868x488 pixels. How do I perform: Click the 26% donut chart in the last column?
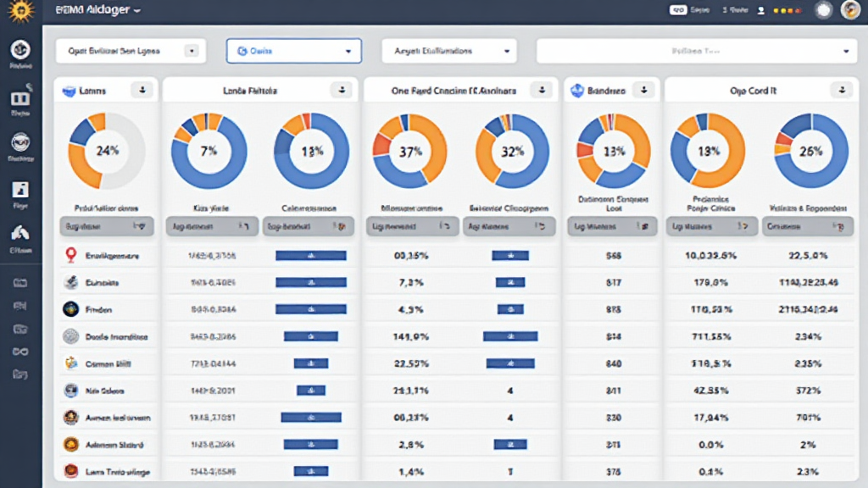[811, 152]
